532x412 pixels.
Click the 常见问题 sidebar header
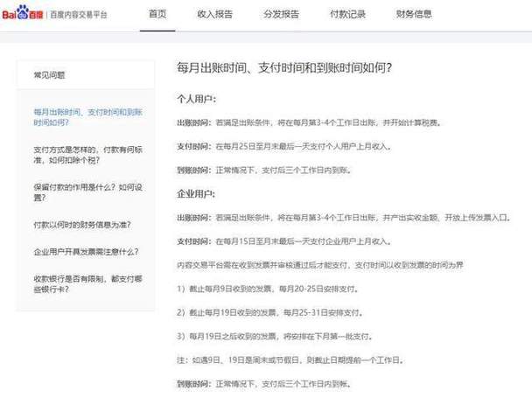tap(49, 75)
